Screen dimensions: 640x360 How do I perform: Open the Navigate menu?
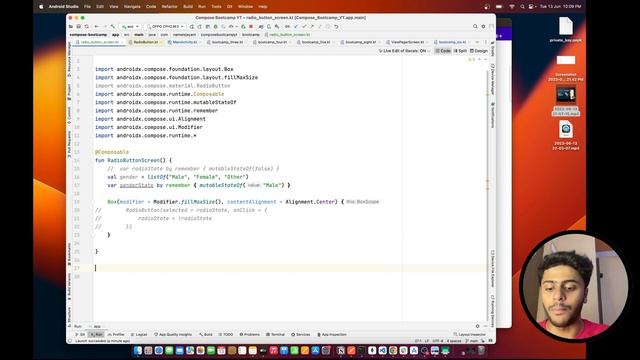132,7
